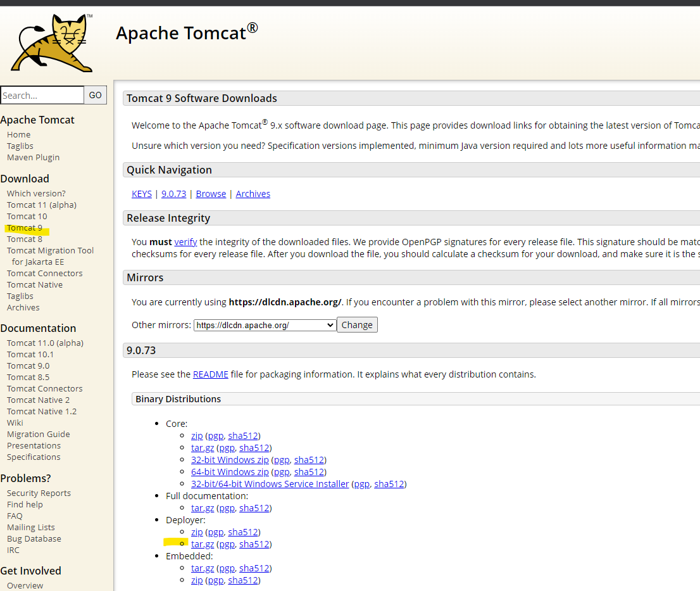Open sha512 for Core tar.gz

[x=254, y=448]
